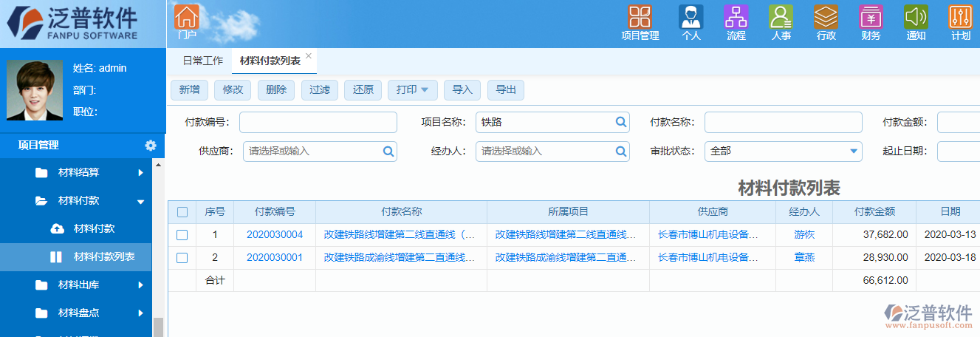Image resolution: width=980 pixels, height=337 pixels.
Task: Click the gear settings icon beside 项目管理
Action: pyautogui.click(x=151, y=146)
